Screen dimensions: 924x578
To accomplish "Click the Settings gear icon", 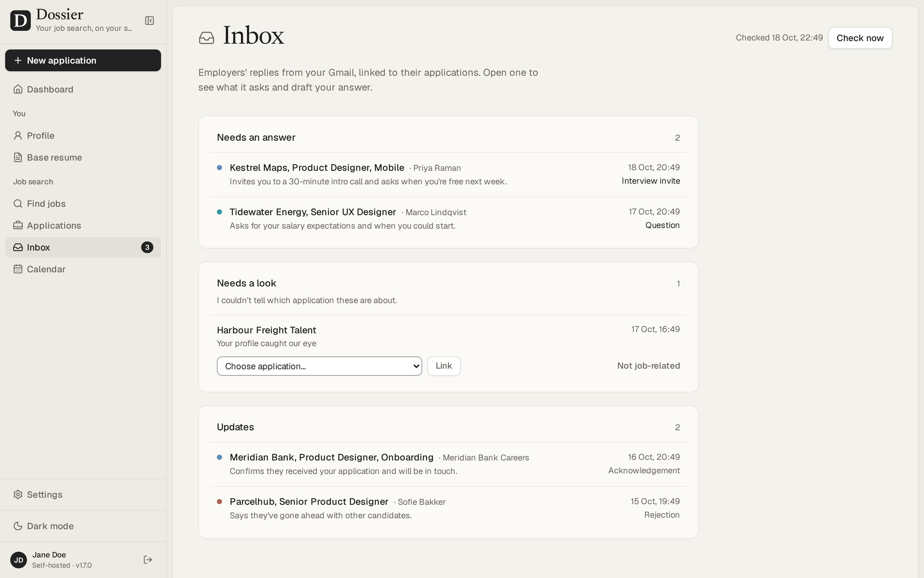I will point(18,494).
